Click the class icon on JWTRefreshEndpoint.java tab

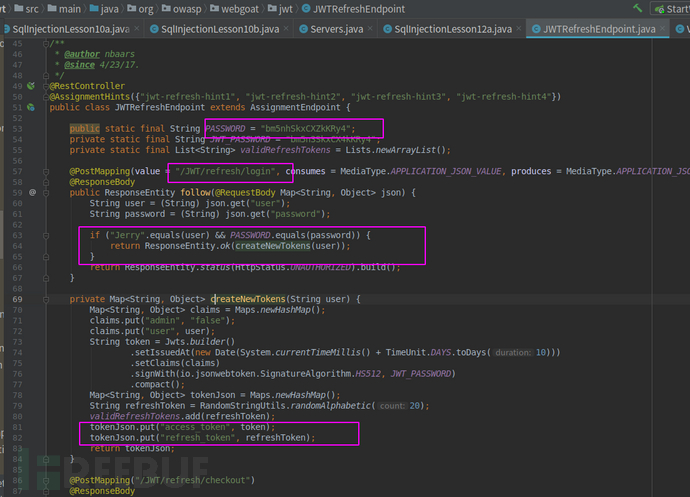coord(534,30)
